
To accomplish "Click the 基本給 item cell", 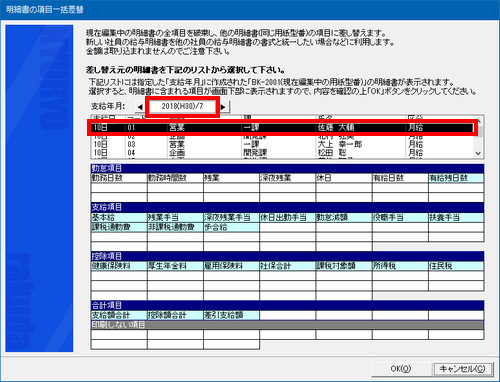I will click(x=119, y=218).
